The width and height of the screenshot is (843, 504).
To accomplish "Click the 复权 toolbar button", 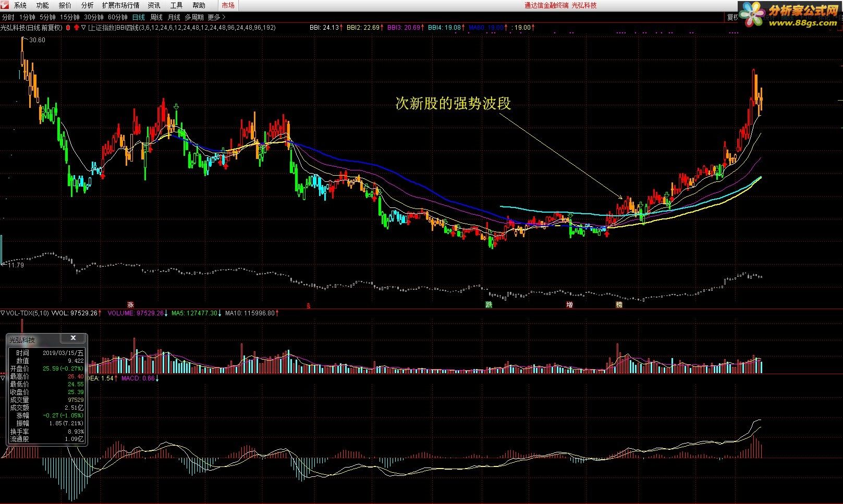I will click(x=732, y=18).
